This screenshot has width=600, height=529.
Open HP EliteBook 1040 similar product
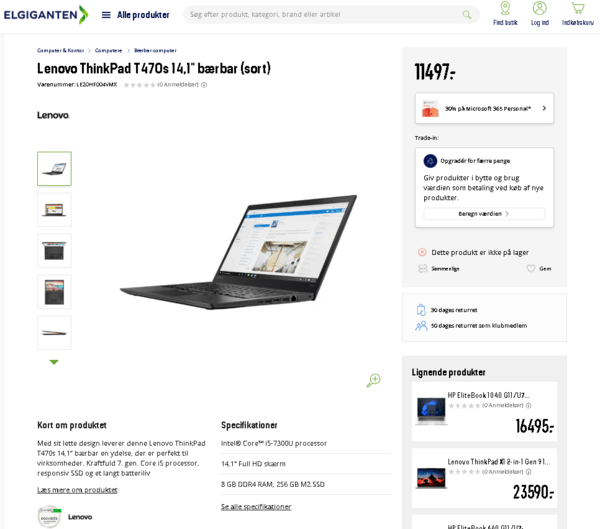[x=484, y=411]
